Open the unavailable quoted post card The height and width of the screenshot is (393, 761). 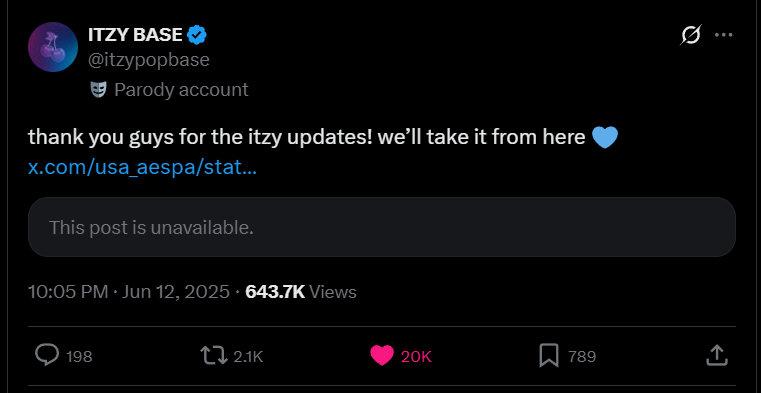[x=382, y=227]
